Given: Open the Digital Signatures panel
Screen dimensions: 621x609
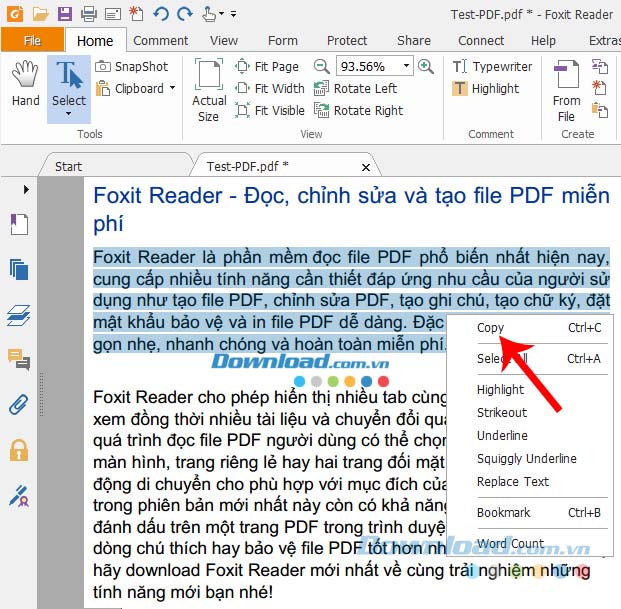Looking at the screenshot, I should click(x=19, y=496).
